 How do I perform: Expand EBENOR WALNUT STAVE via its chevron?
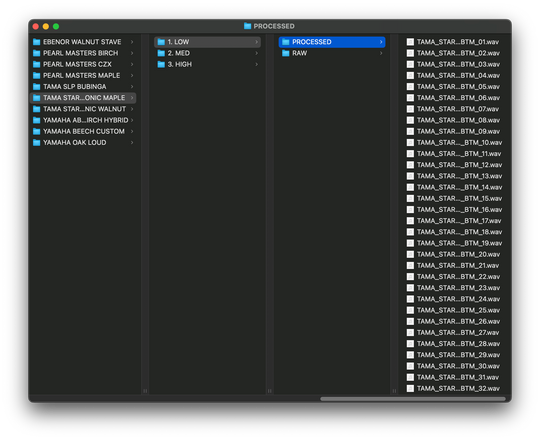coord(132,42)
